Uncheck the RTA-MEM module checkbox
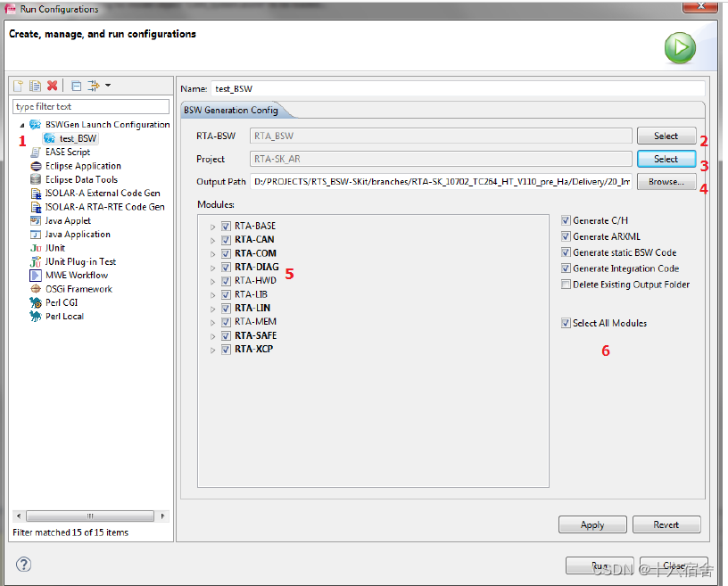The image size is (728, 586). (x=226, y=322)
